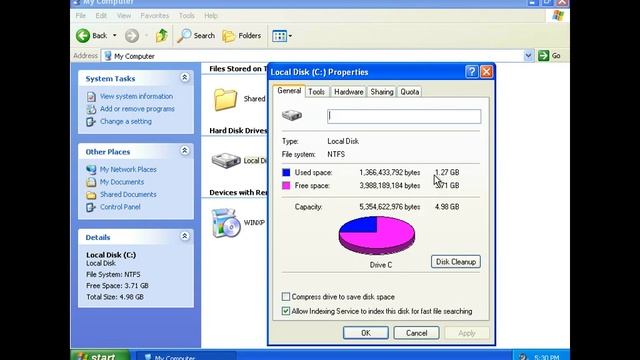Screen dimensions: 640x360
Task: Click the Shared Documents sidebar icon
Action: pyautogui.click(x=91, y=195)
